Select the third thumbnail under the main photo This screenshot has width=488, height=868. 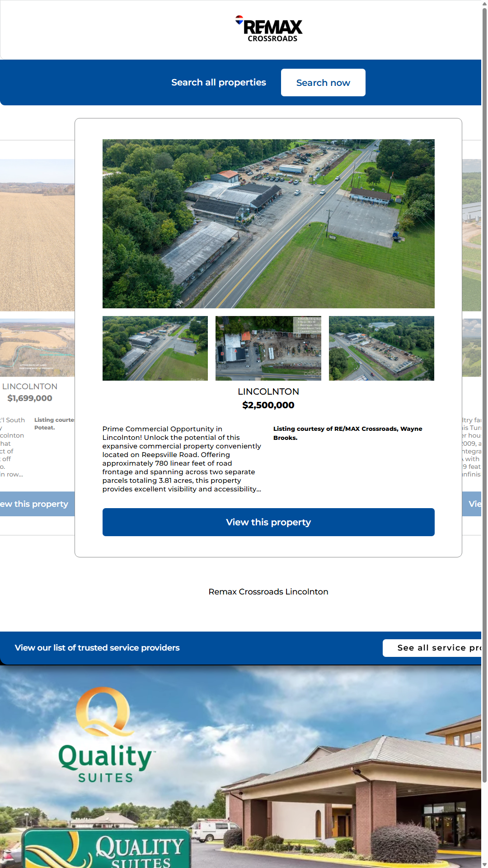[381, 348]
